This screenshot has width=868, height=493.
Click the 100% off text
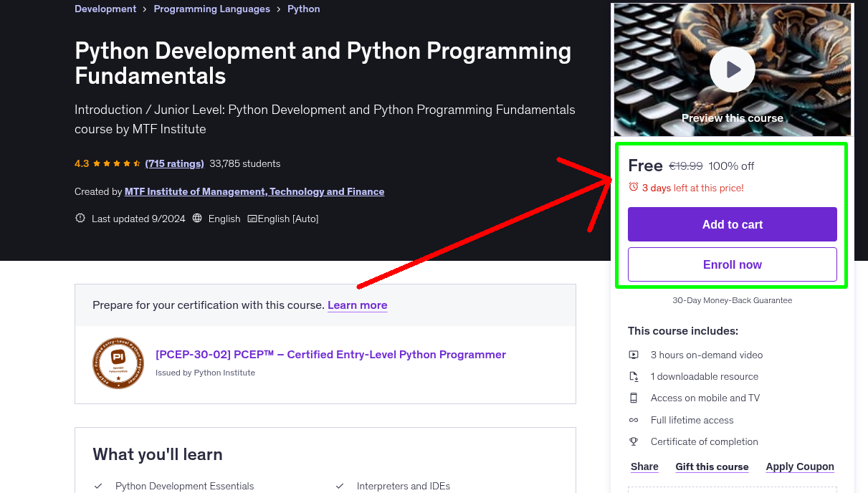click(x=731, y=166)
